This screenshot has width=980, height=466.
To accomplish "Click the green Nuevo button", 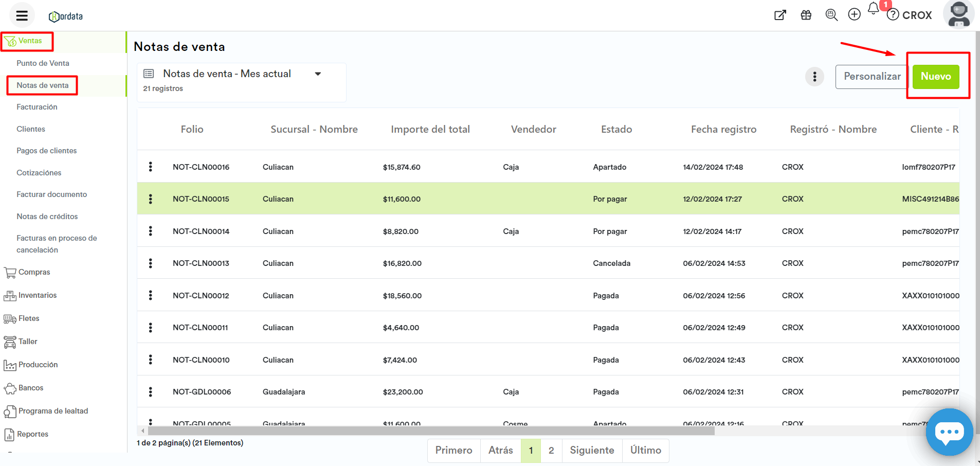I will point(935,77).
